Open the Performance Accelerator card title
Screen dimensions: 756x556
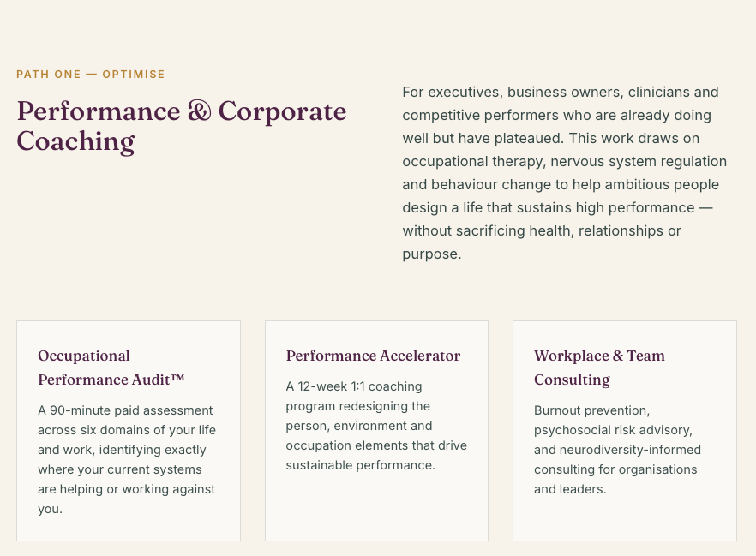[x=373, y=356]
